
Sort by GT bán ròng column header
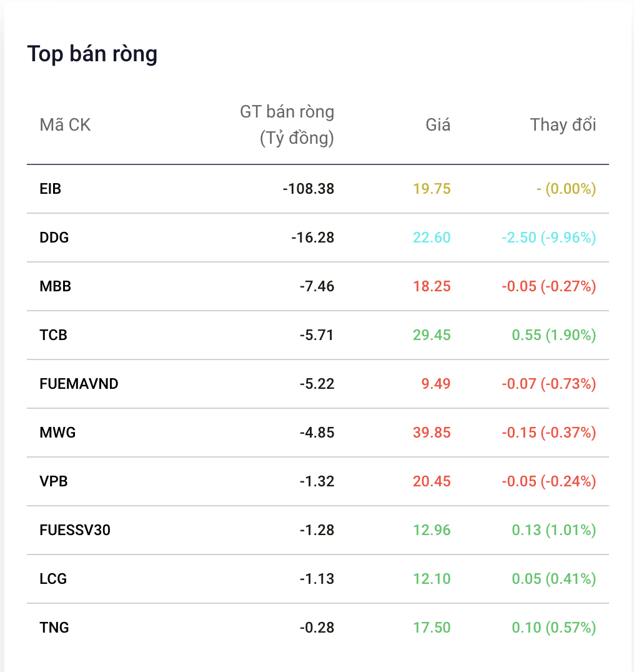pyautogui.click(x=287, y=125)
